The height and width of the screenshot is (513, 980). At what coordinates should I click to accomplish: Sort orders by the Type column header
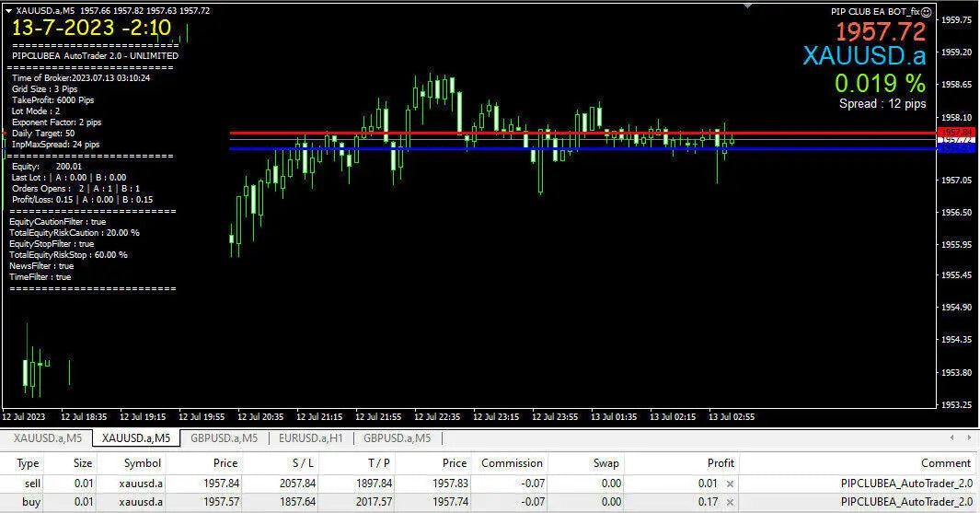[x=28, y=463]
